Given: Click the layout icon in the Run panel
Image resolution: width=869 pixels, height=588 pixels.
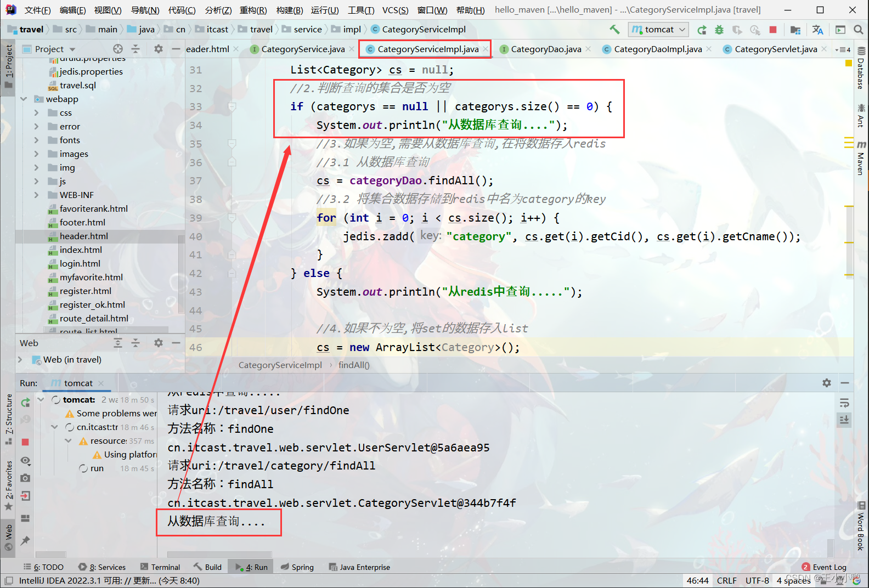Looking at the screenshot, I should coord(25,518).
